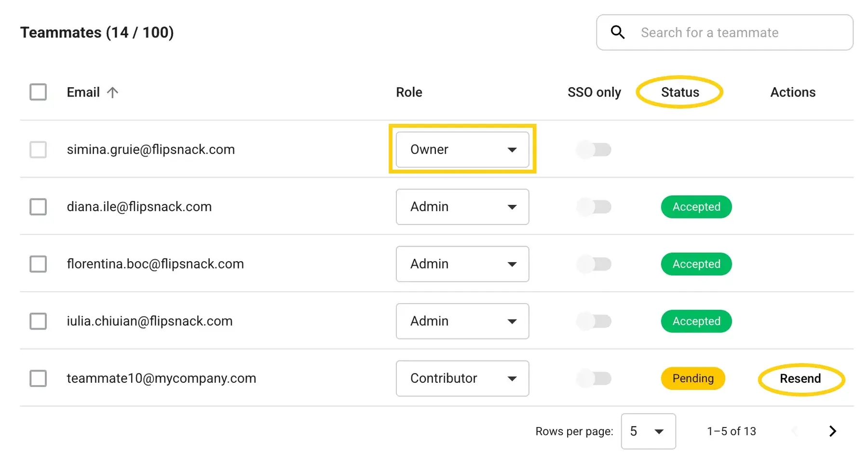This screenshot has width=868, height=468.
Task: Click Accepted badge for iulia.chiuian
Action: pos(696,321)
